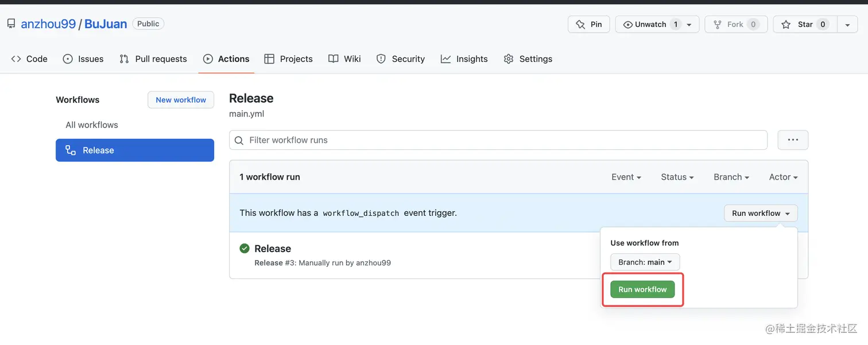Click the workflow_dispatch code text
Screen dimensions: 868x345
click(x=361, y=213)
